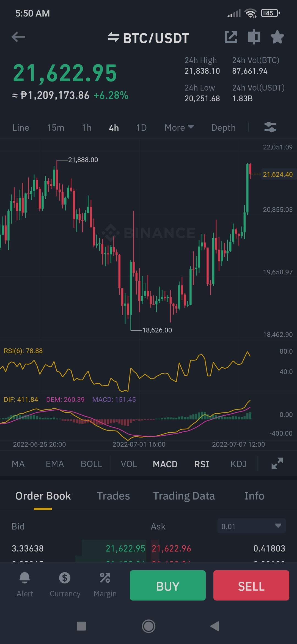Switch to the Trades tab

(113, 496)
